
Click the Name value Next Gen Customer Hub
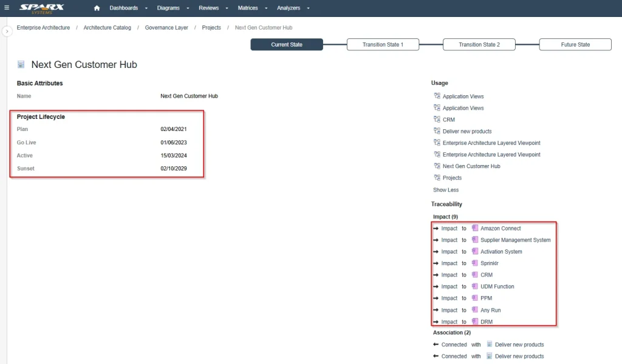point(190,96)
